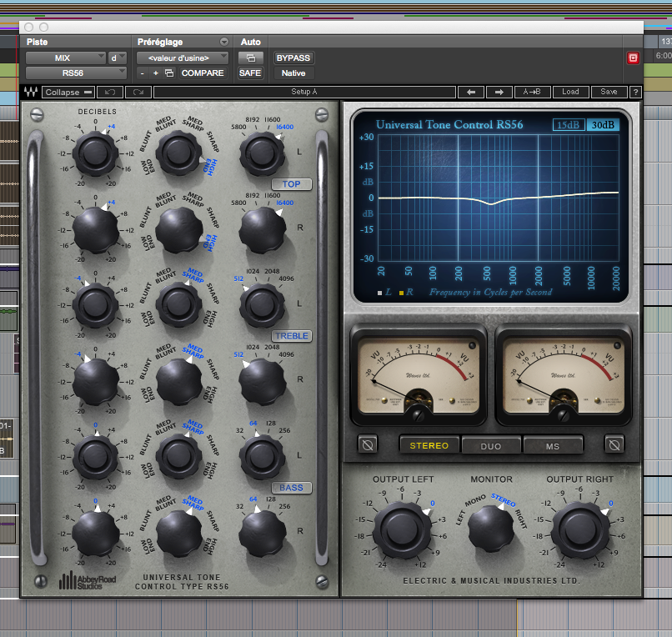
Task: Go to previous preset with left arrow
Action: click(x=471, y=93)
